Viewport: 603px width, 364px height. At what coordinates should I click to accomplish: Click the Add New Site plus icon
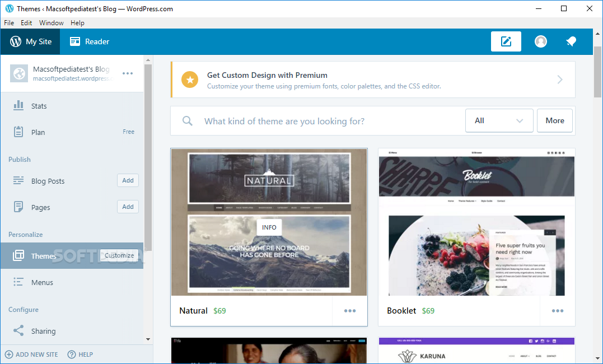pos(9,354)
